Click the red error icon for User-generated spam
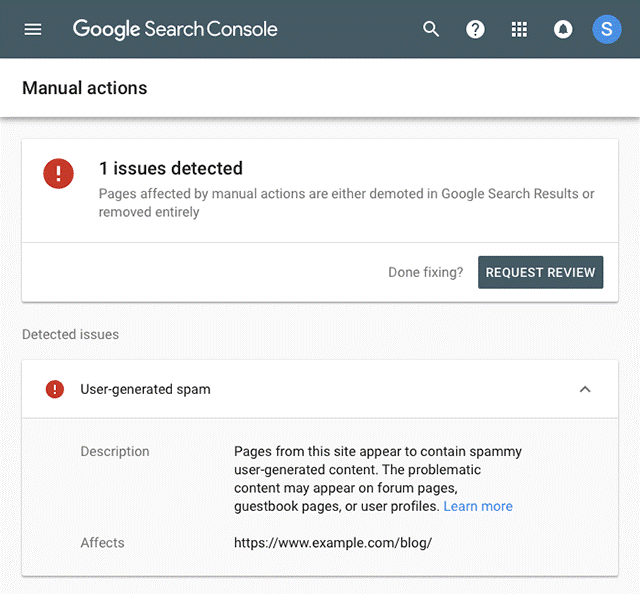The image size is (640, 594). point(55,389)
